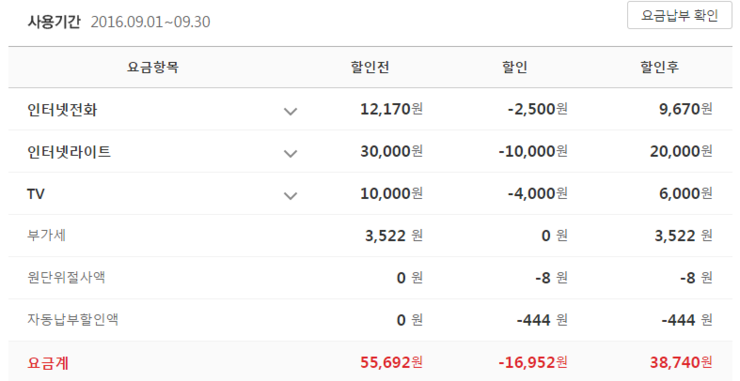The width and height of the screenshot is (740, 381).
Task: Expand the 인터넷라이트 row chevron
Action: tap(290, 153)
